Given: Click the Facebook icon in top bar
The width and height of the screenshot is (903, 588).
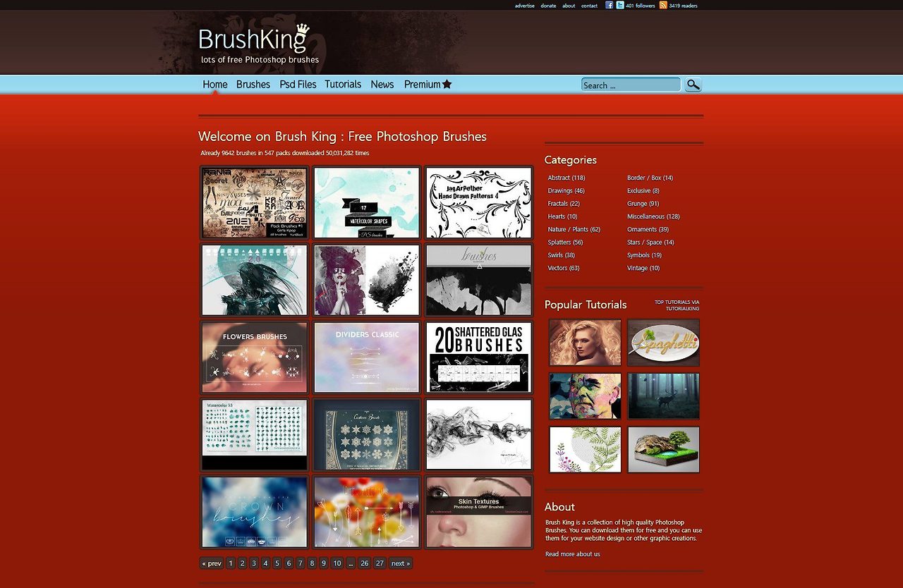Looking at the screenshot, I should tap(609, 5).
